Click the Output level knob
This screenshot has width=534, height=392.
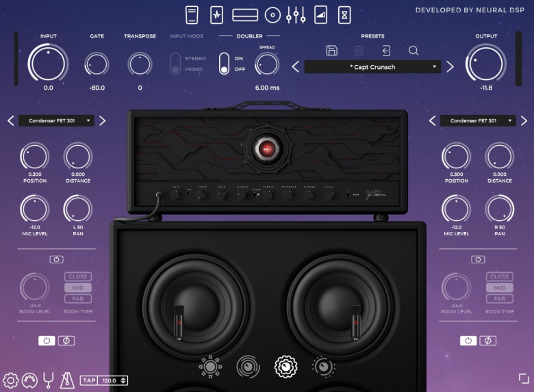pyautogui.click(x=486, y=64)
